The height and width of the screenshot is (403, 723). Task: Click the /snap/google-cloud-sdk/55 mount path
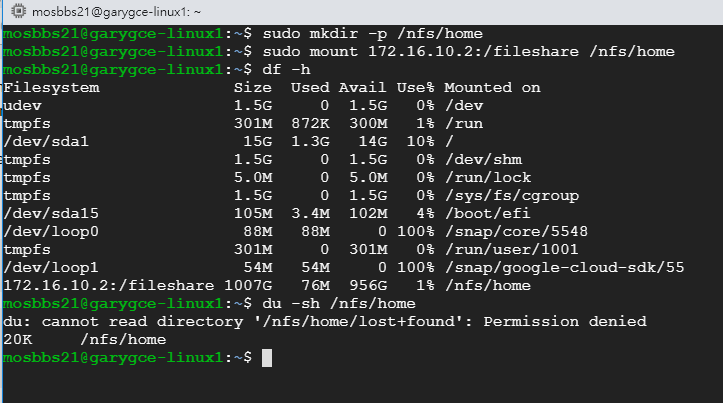point(565,267)
